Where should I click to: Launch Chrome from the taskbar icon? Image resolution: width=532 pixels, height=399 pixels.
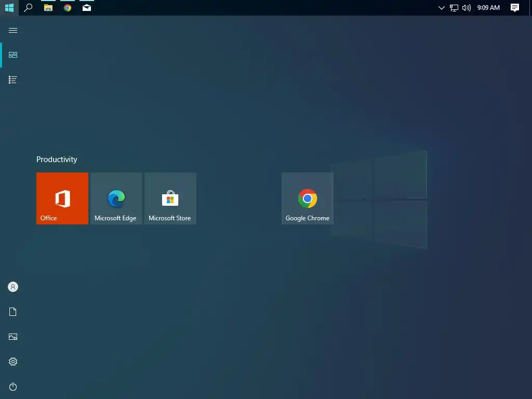[68, 7]
